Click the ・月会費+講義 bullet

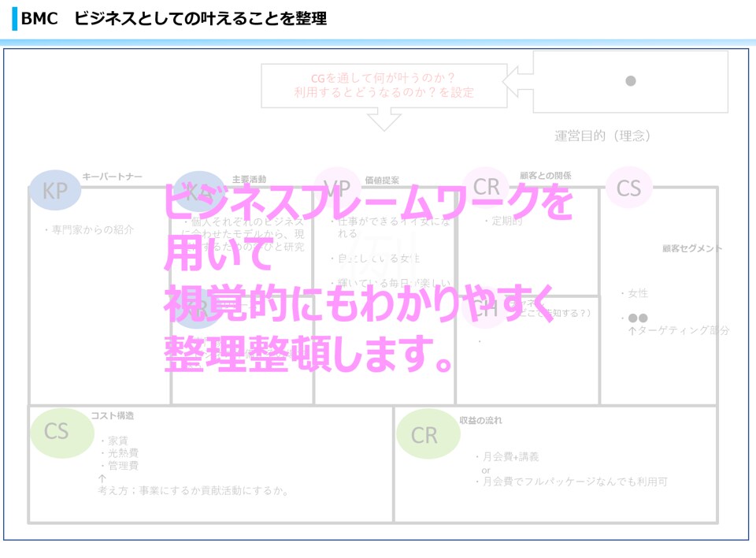(506, 456)
